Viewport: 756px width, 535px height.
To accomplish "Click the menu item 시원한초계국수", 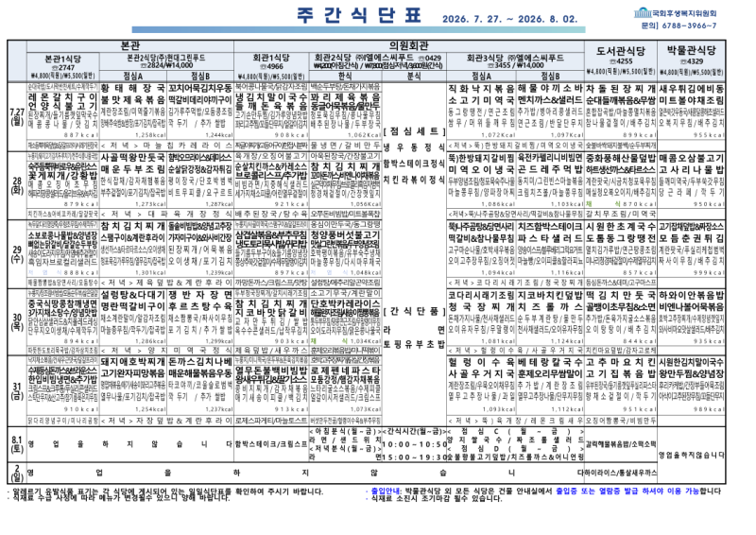I will (x=621, y=226).
